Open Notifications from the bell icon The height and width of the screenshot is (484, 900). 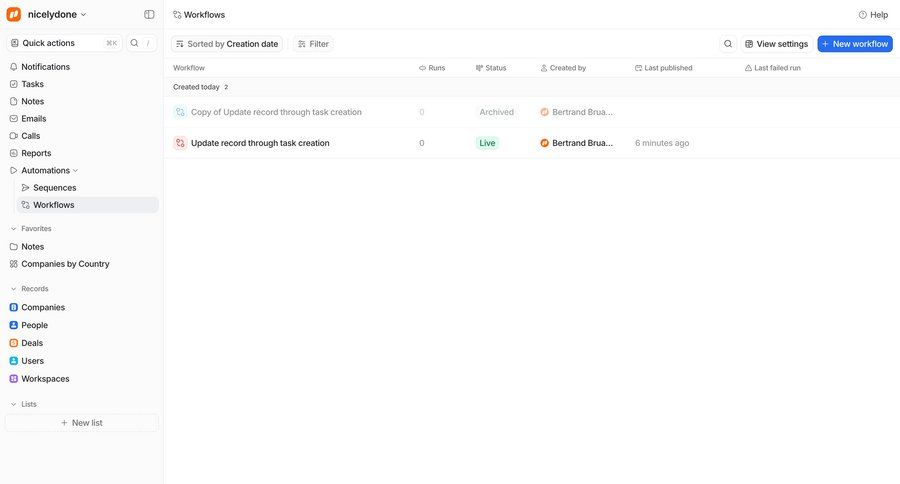tap(14, 67)
